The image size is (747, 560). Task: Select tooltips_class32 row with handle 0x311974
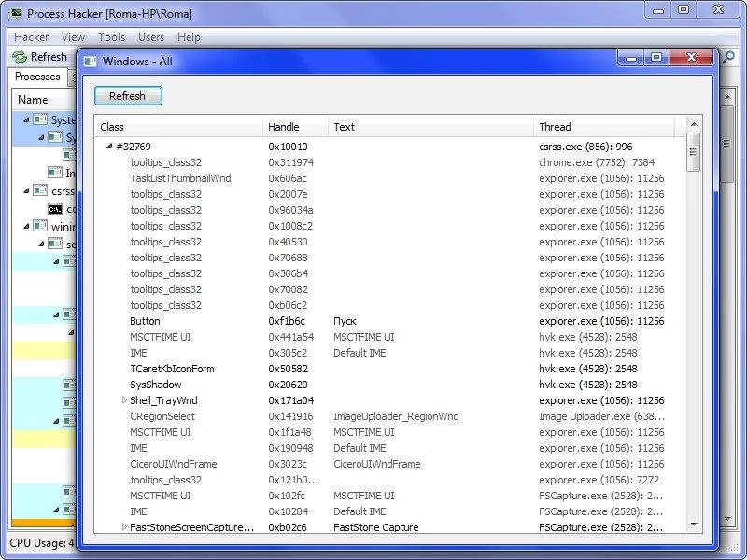coord(390,162)
